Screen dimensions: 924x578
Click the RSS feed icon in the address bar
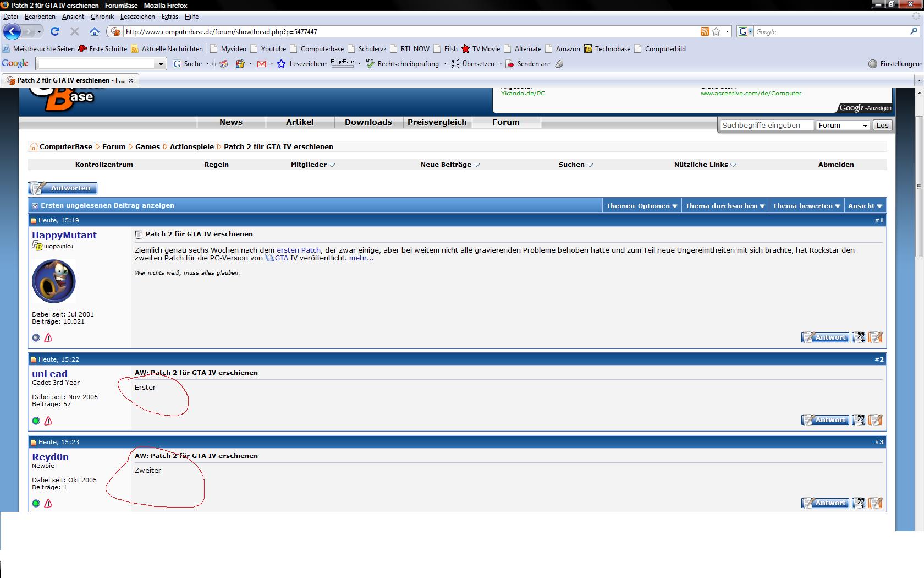[705, 31]
